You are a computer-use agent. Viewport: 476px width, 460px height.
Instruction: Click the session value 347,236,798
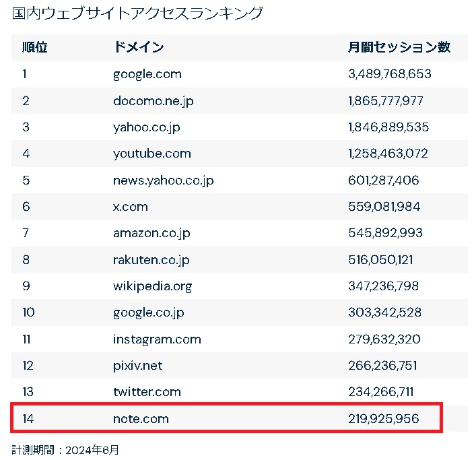(383, 286)
